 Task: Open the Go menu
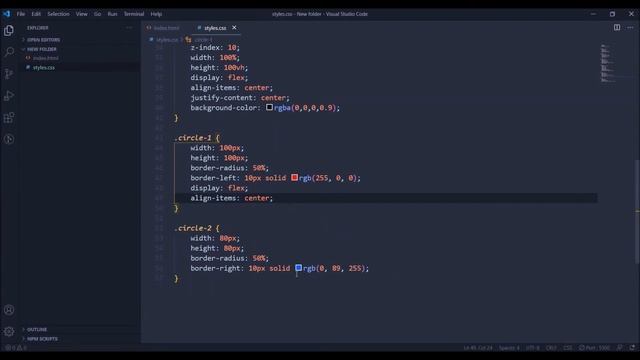point(97,14)
